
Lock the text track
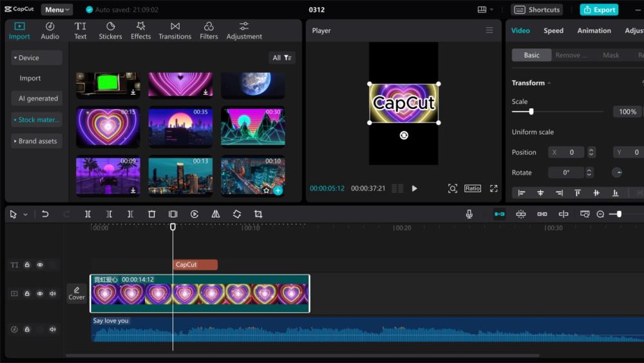27,265
